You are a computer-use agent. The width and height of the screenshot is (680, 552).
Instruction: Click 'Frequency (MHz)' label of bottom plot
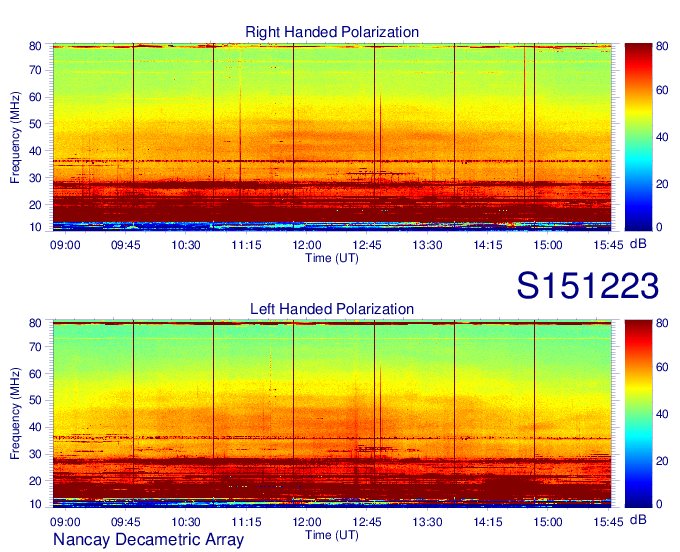(x=15, y=414)
